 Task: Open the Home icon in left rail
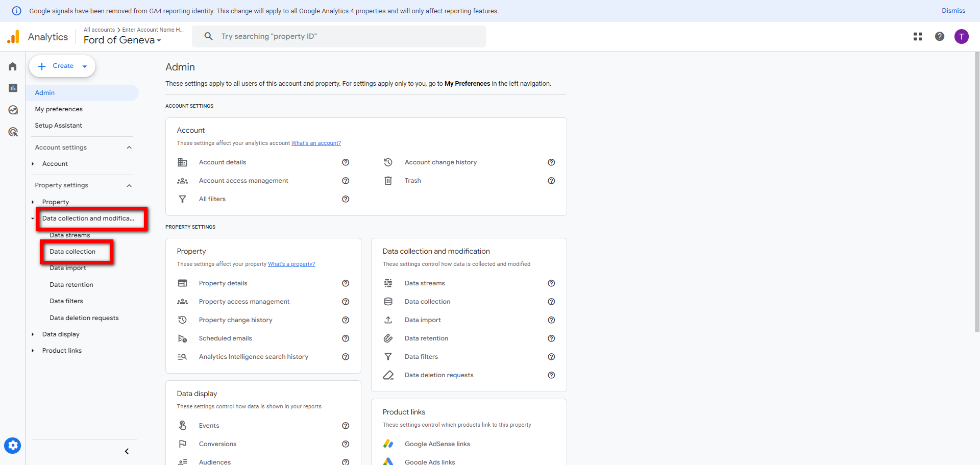click(13, 66)
